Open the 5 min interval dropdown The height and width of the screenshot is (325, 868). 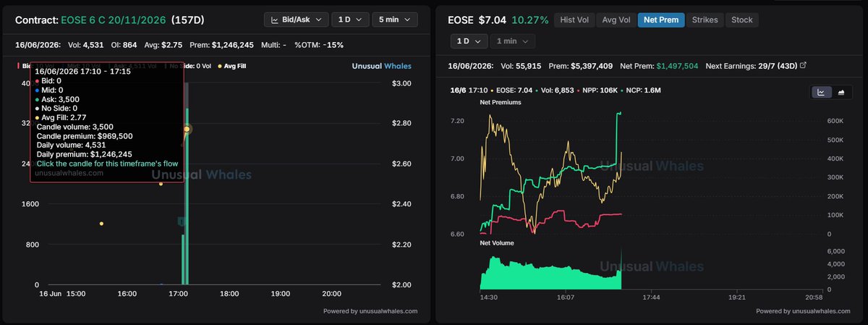(x=395, y=20)
